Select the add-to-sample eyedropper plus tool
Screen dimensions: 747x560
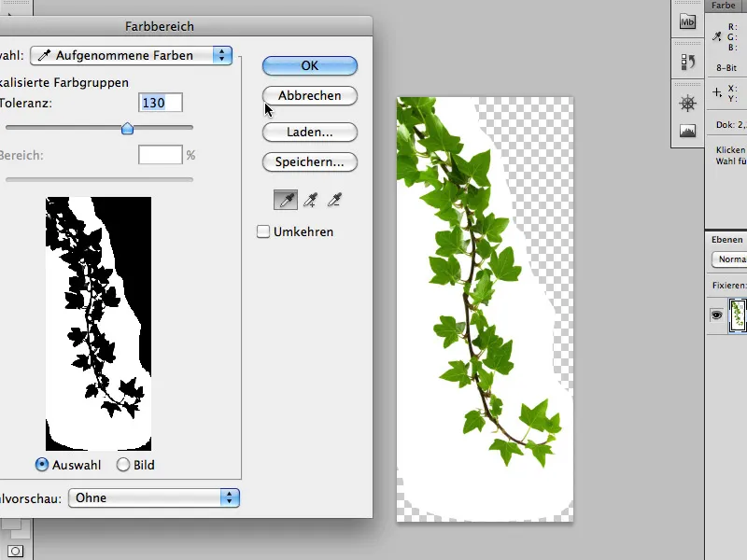coord(310,200)
